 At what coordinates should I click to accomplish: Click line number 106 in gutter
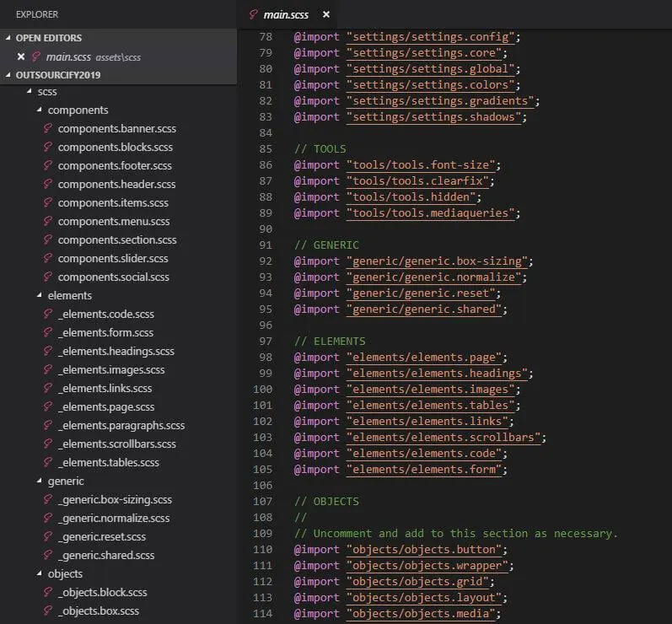[263, 486]
